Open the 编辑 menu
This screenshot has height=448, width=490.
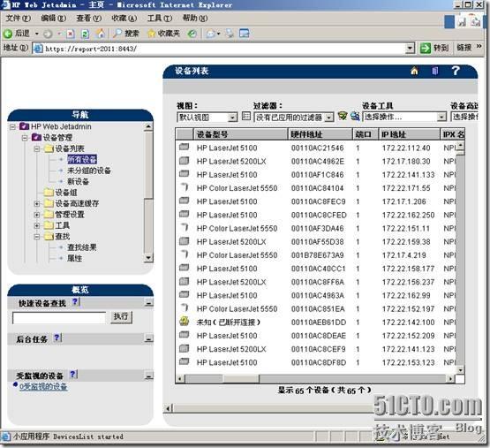click(54, 19)
